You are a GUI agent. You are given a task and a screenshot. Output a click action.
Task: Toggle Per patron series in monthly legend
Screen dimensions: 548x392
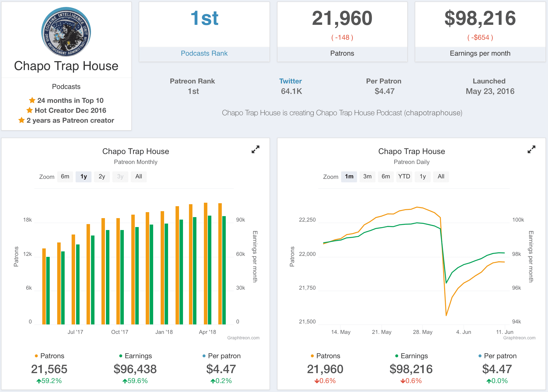[224, 356]
